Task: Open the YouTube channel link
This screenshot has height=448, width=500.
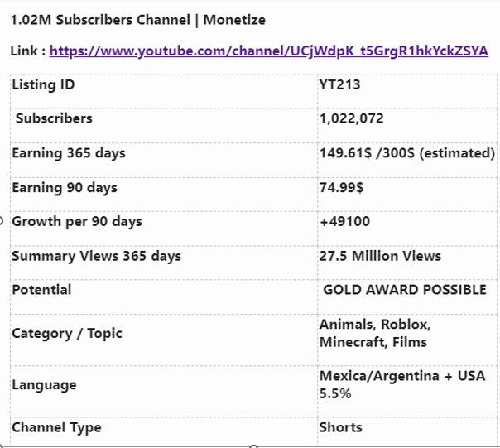Action: tap(268, 51)
